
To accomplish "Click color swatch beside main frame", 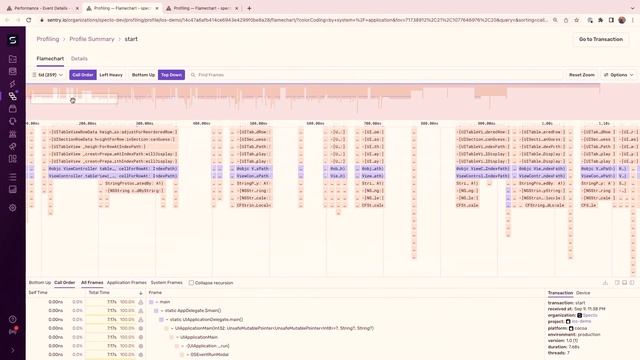I will click(151, 302).
